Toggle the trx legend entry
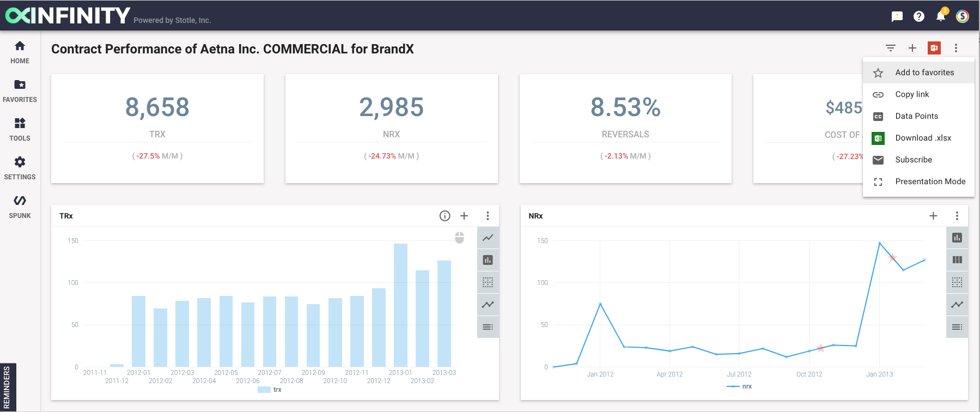 coord(270,390)
